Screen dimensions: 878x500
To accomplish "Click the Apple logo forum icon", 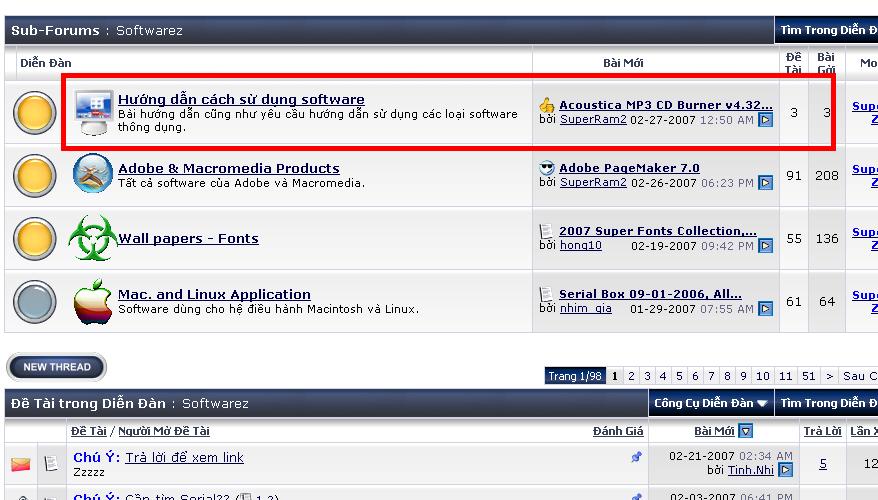I will tap(93, 301).
